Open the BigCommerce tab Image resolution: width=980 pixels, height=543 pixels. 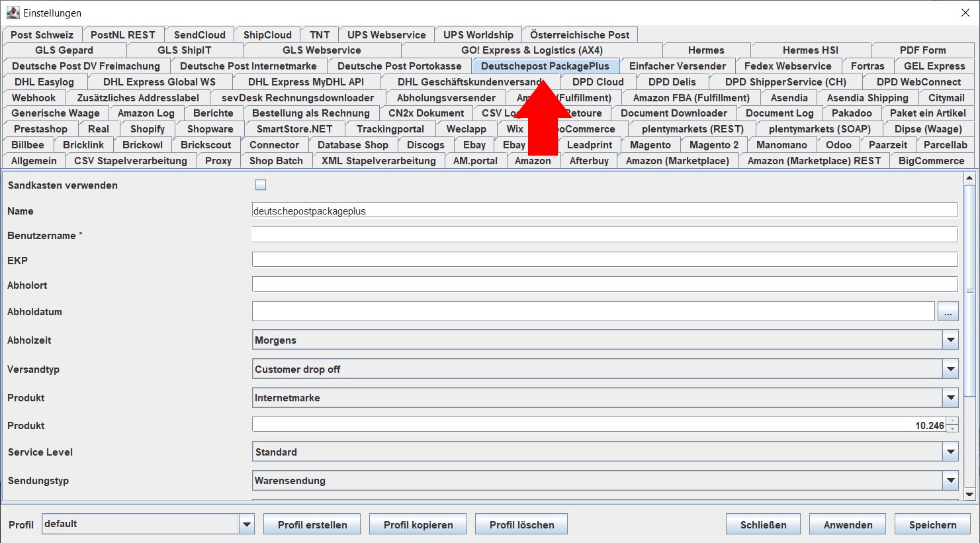coord(931,161)
